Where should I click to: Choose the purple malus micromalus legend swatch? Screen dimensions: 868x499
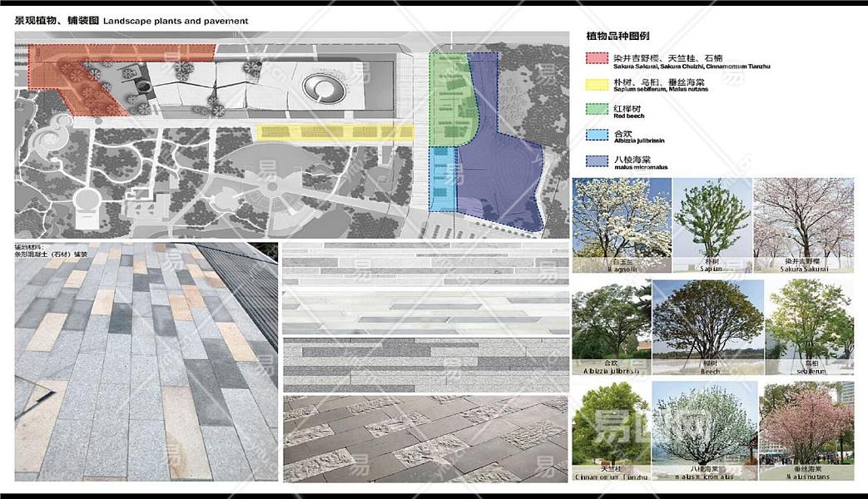[x=598, y=161]
